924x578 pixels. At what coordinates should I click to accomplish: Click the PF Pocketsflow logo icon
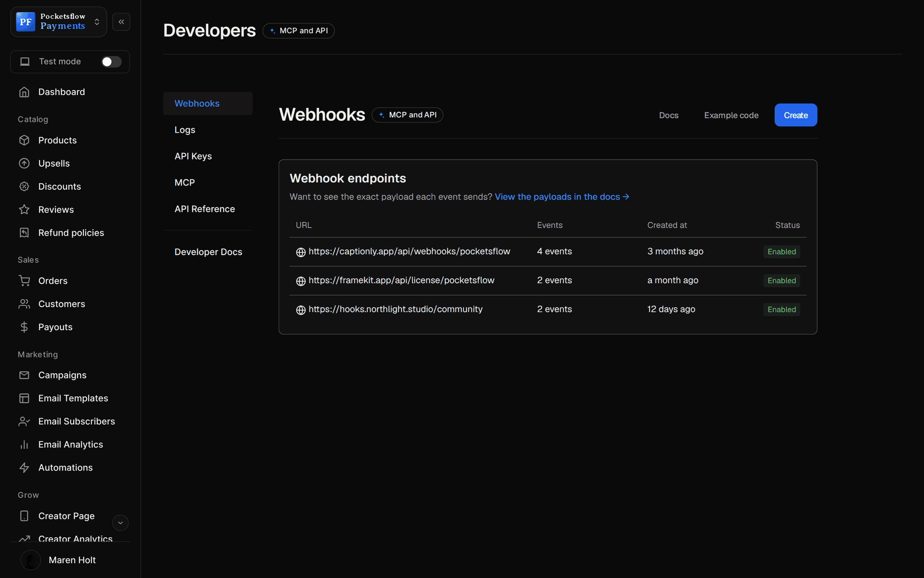point(26,22)
